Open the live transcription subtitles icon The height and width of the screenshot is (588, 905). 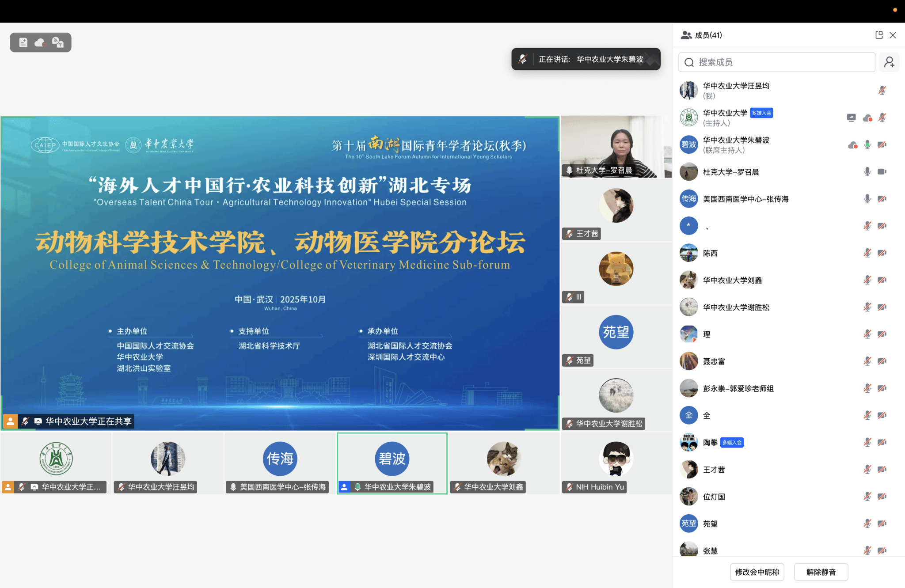pyautogui.click(x=58, y=42)
